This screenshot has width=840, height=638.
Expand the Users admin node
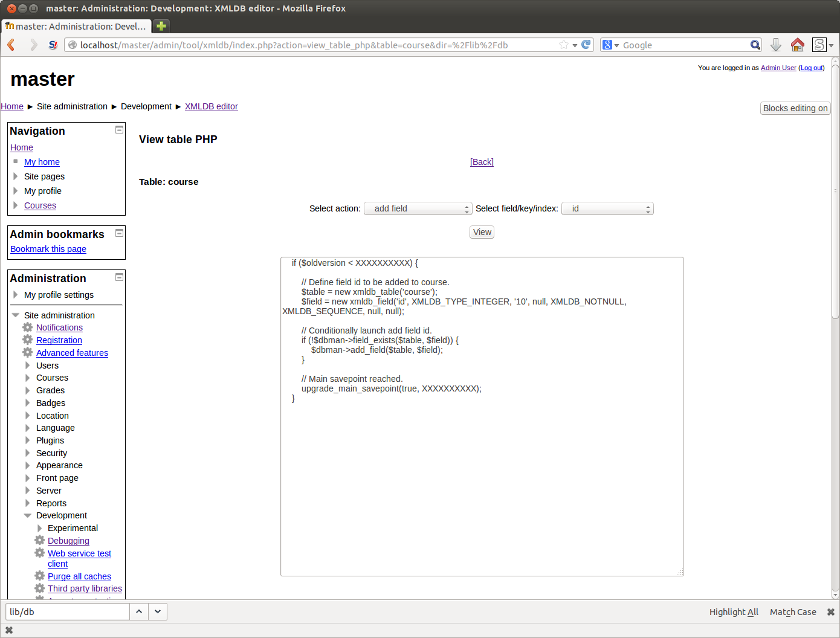point(27,366)
